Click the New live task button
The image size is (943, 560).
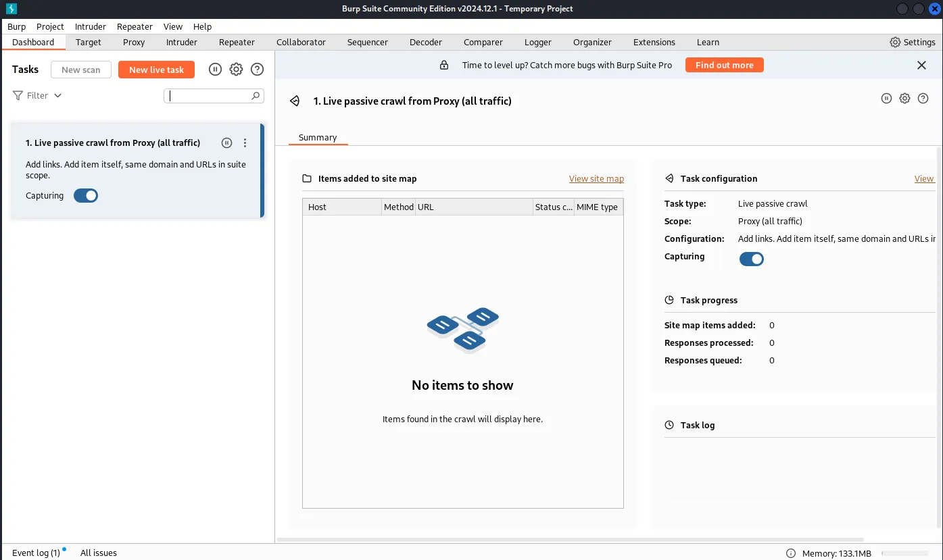(156, 70)
